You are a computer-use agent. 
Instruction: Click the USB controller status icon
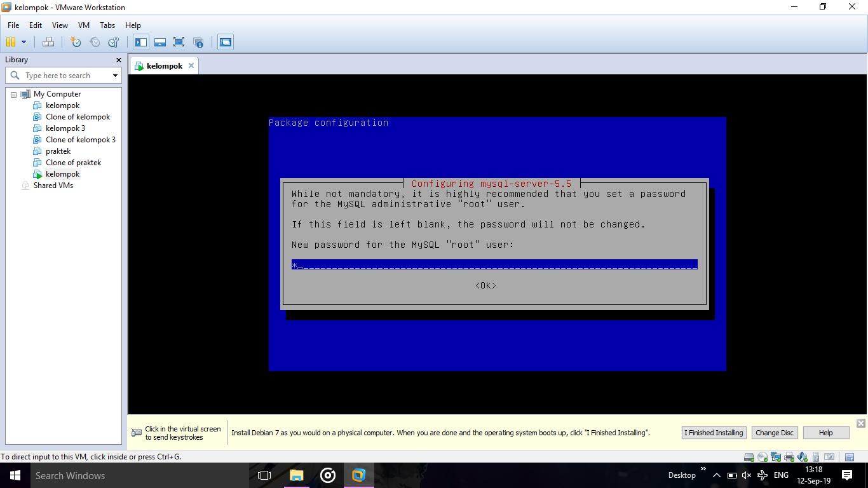pos(816,457)
